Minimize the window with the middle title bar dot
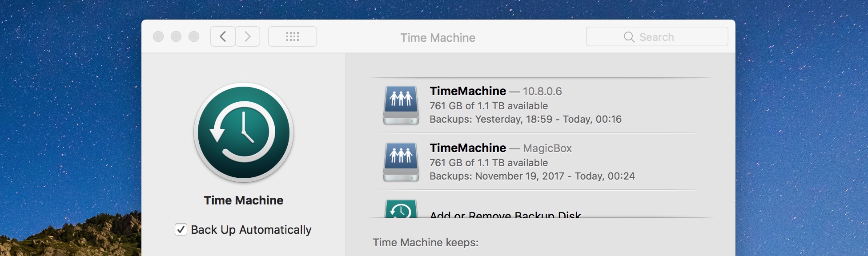Image resolution: width=868 pixels, height=256 pixels. point(176,36)
